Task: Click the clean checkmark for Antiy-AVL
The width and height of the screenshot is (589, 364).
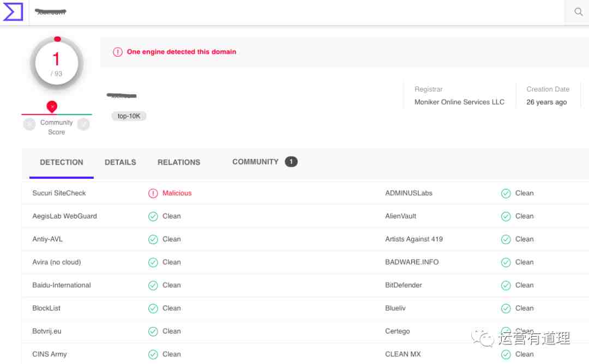Action: click(x=153, y=239)
